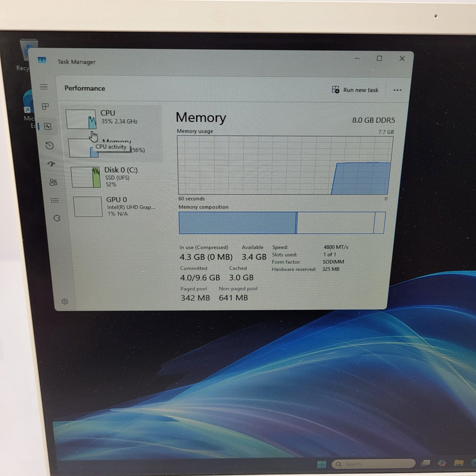Viewport: 476px width, 476px height.
Task: Open the App history sidebar icon
Action: tap(50, 146)
